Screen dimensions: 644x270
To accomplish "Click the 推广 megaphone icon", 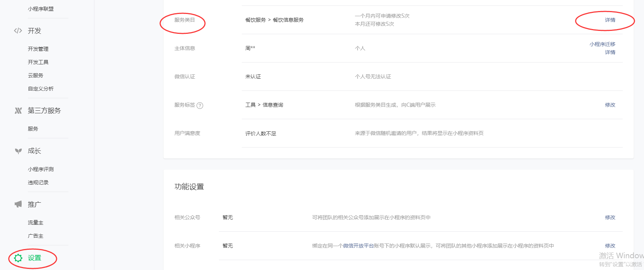I will click(x=18, y=204).
